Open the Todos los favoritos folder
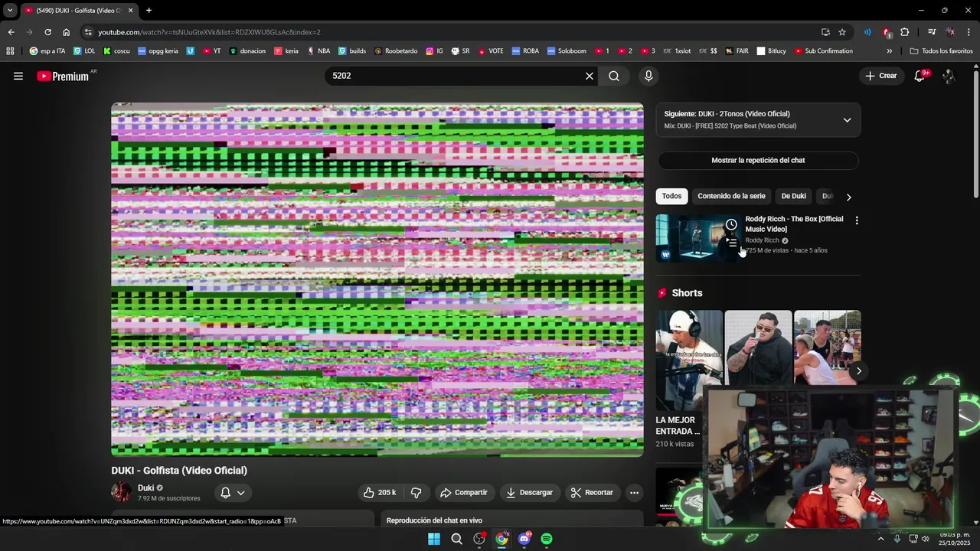The image size is (980, 551). [942, 51]
